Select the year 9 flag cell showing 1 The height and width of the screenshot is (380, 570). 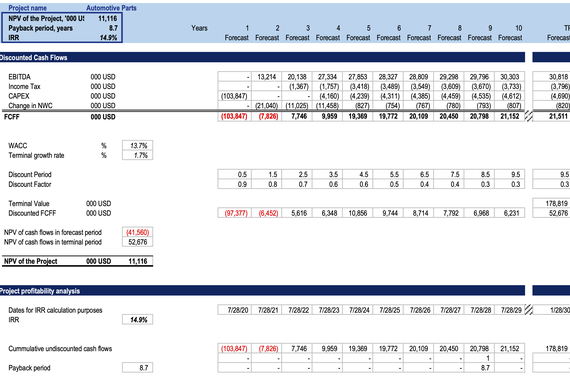(479, 358)
